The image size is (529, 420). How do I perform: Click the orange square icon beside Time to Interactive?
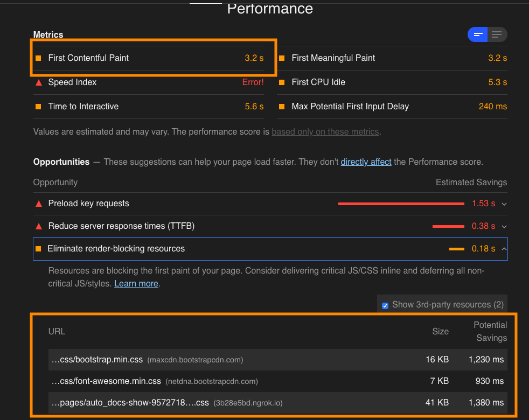pos(38,107)
